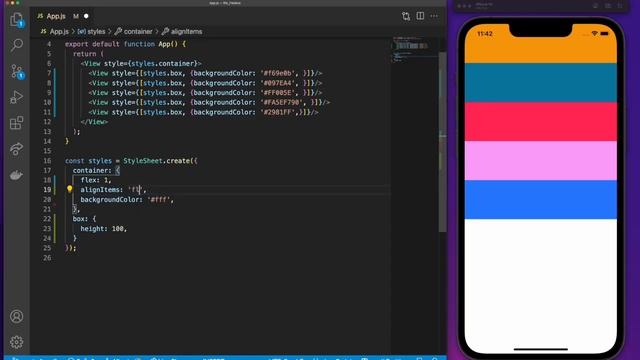Close the App.js tab via unsaved dot

click(x=86, y=16)
